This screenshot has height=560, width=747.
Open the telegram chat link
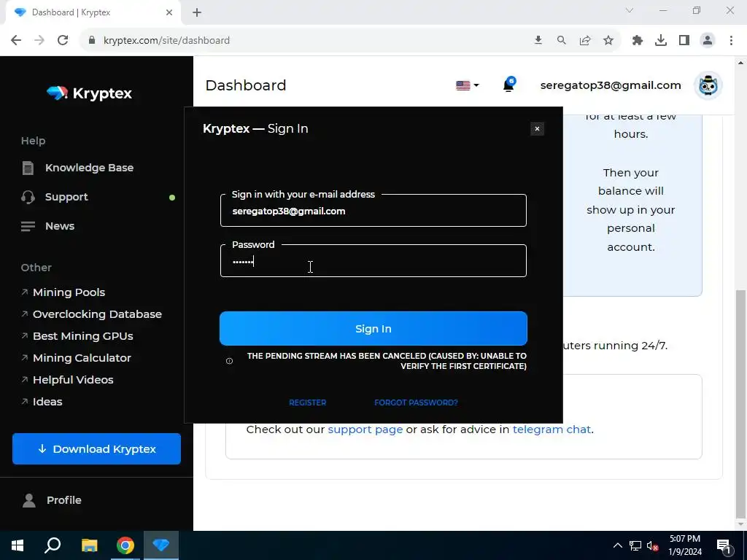pyautogui.click(x=551, y=429)
